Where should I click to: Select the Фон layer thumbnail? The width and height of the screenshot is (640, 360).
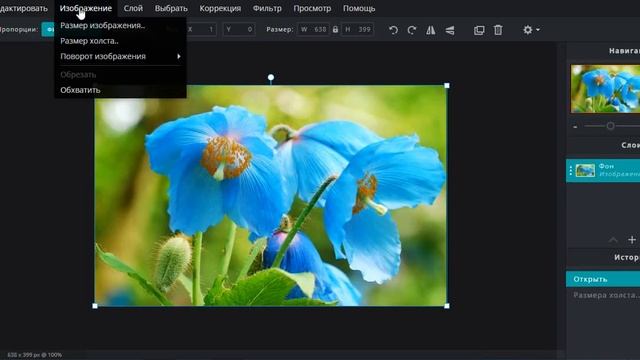click(x=585, y=170)
